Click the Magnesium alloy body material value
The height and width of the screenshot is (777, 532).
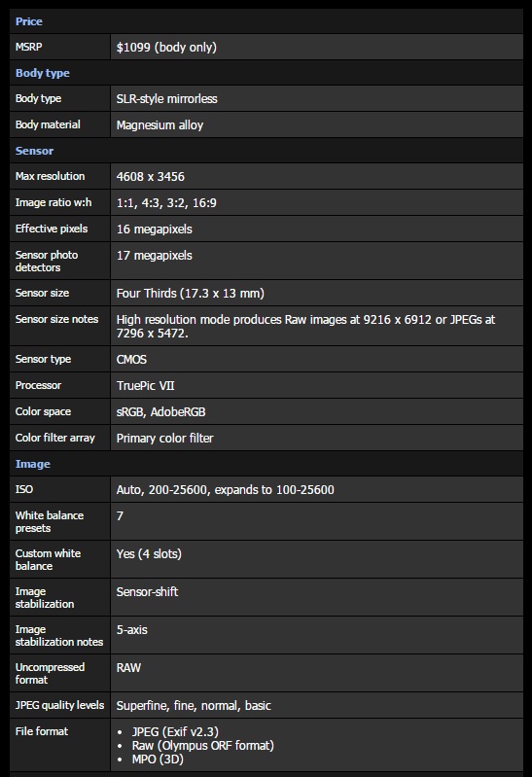click(160, 124)
